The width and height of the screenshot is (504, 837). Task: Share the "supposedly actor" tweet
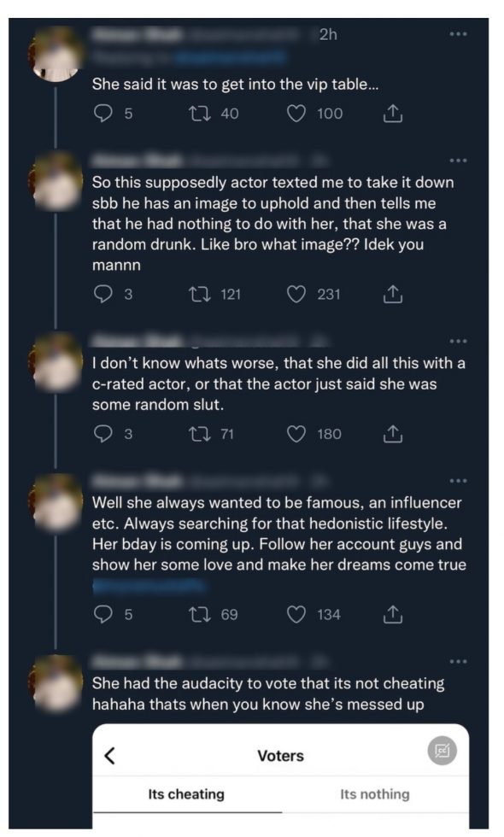pos(392,294)
